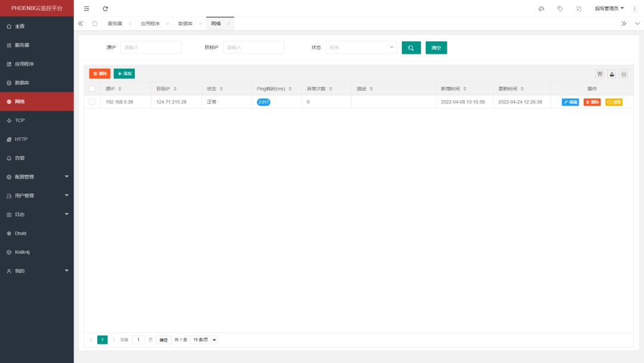Click the blue 编辑 row button
Viewport: 644px width, 363px height.
570,102
